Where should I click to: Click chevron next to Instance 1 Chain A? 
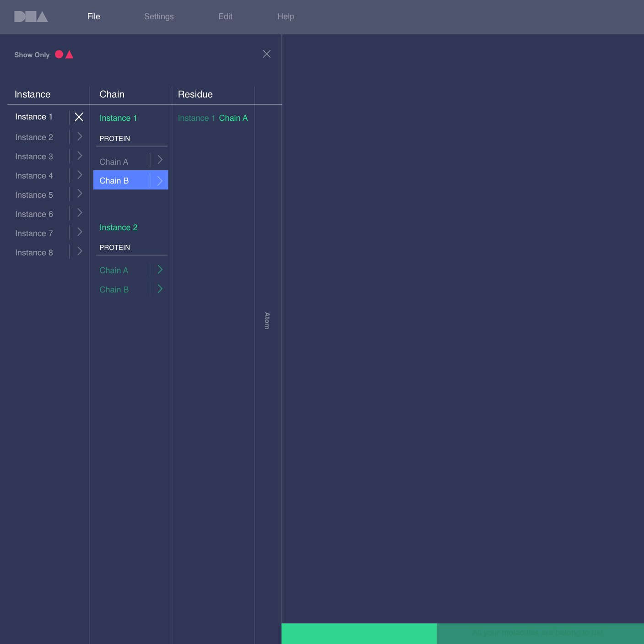[160, 160]
